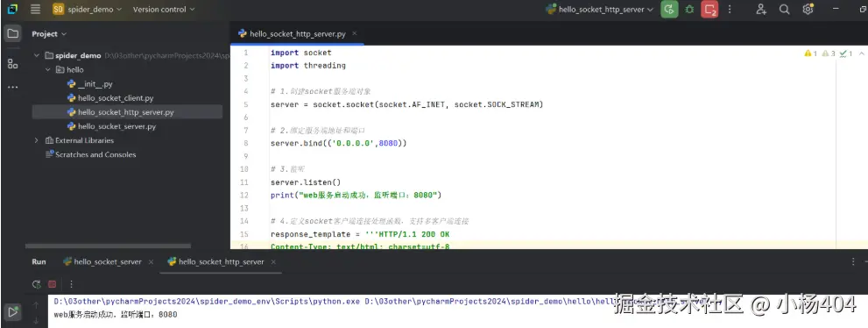The width and height of the screenshot is (868, 328).
Task: Select Scratches and Consoles in project tree
Action: (91, 154)
